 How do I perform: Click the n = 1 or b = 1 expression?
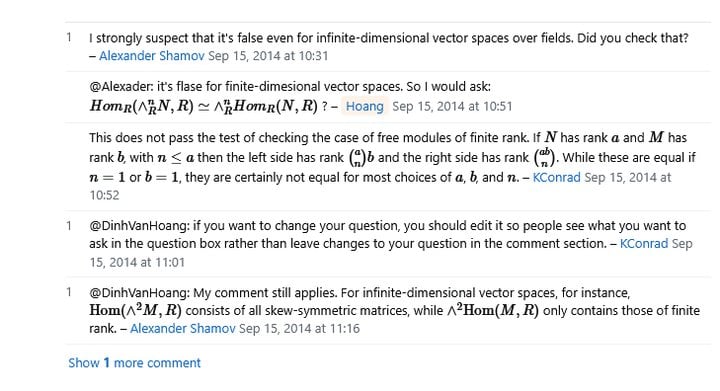coord(134,178)
